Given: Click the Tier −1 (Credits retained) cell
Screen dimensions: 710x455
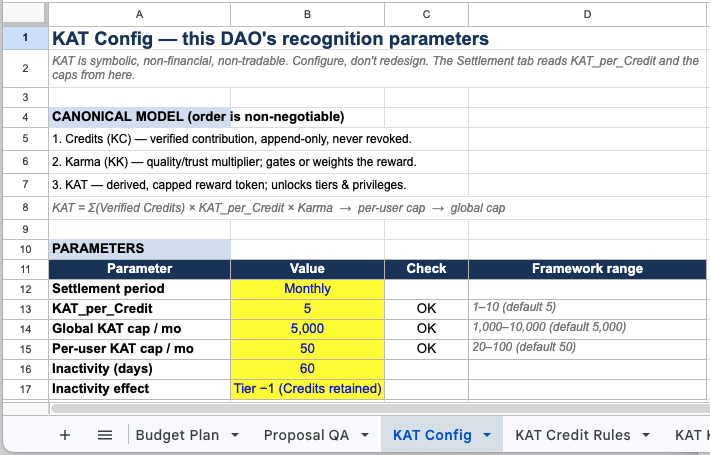Looking at the screenshot, I should 307,388.
